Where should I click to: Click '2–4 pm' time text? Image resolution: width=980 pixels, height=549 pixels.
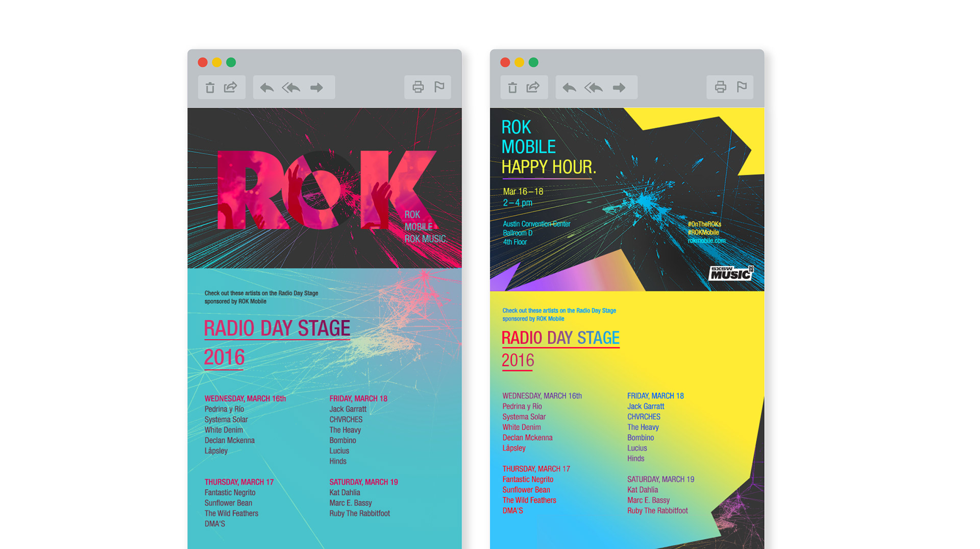click(x=518, y=203)
